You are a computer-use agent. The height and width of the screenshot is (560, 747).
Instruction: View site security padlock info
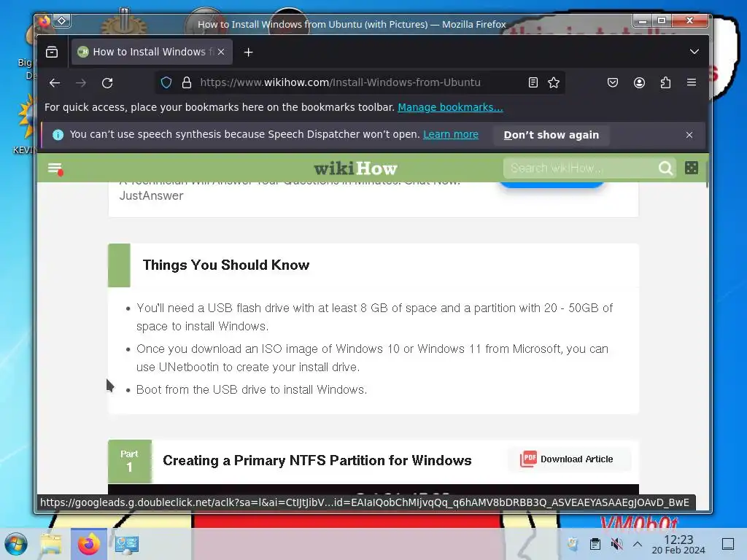point(187,82)
